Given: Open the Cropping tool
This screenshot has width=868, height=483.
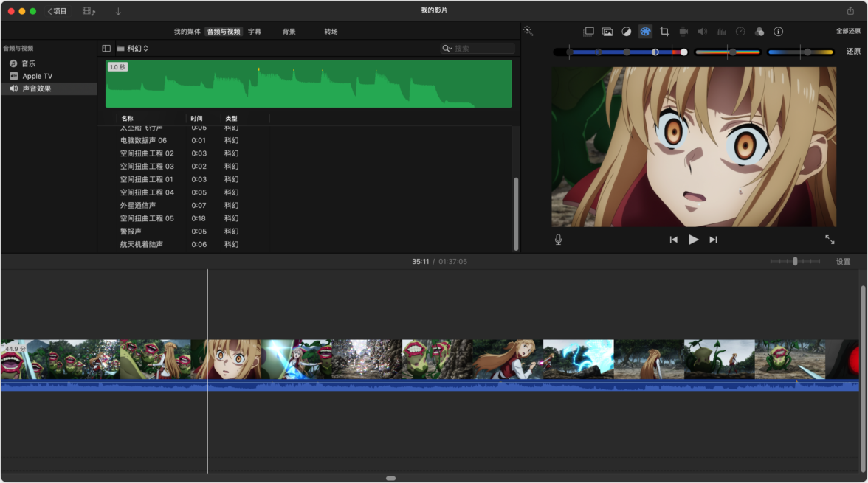Looking at the screenshot, I should [664, 32].
